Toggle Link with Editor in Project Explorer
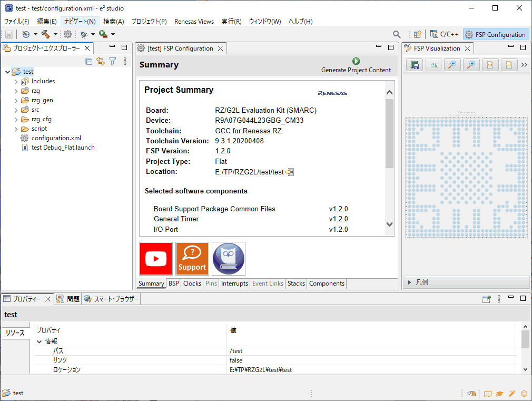 coord(101,61)
